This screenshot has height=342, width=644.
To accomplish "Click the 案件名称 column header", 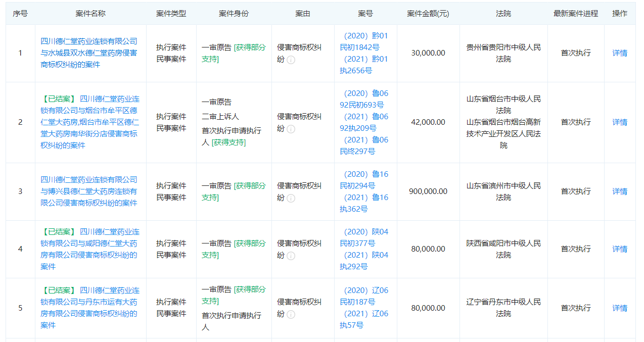I will coord(90,14).
